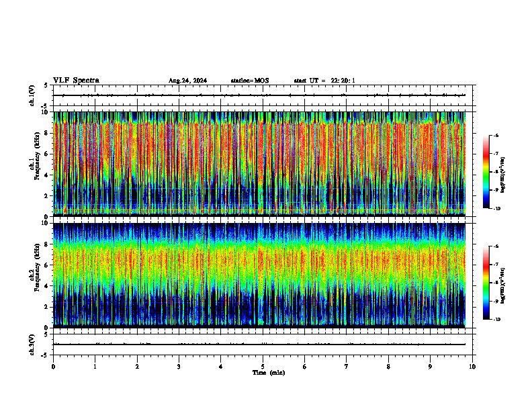Click the ch.1 spectrogram color scale bar
The image size is (532, 411).
(x=486, y=172)
